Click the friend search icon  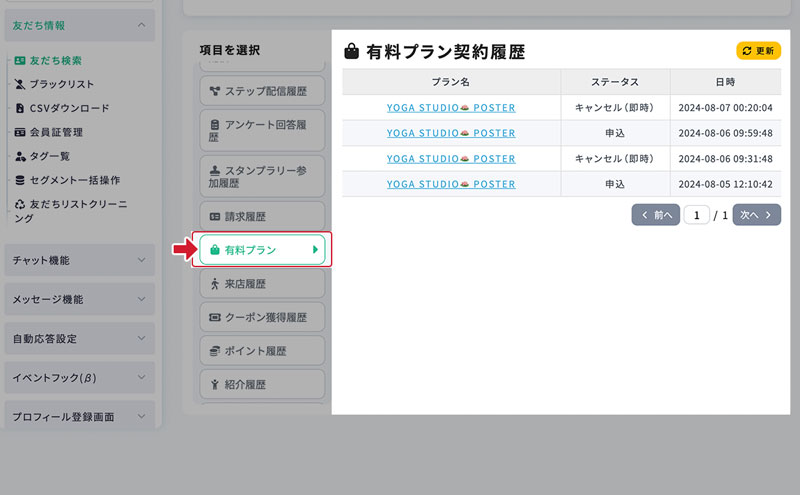pyautogui.click(x=20, y=60)
